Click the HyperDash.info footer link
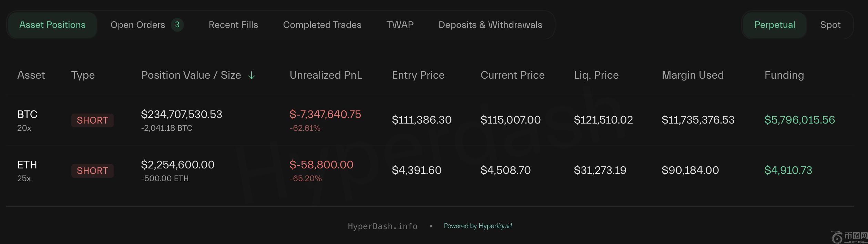This screenshot has width=868, height=244. 382,226
